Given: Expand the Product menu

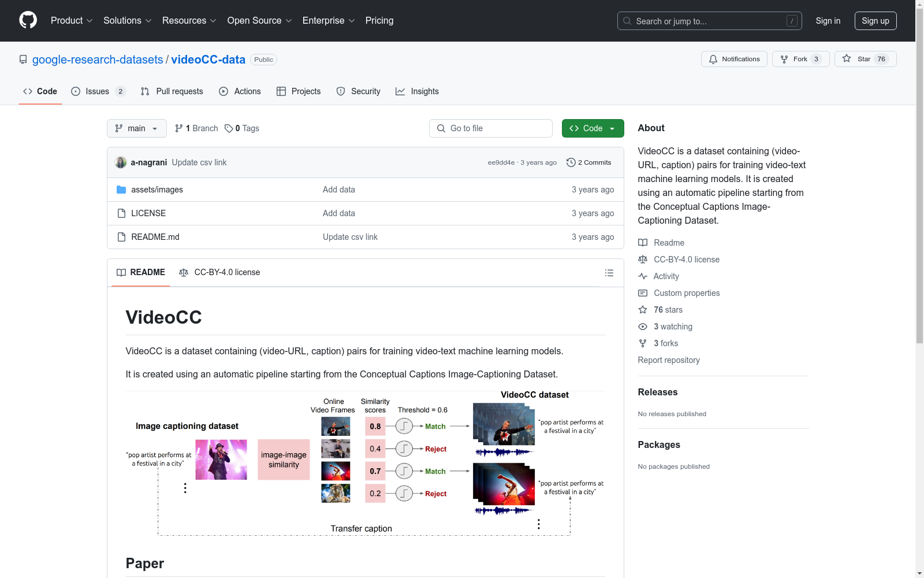Looking at the screenshot, I should [72, 21].
